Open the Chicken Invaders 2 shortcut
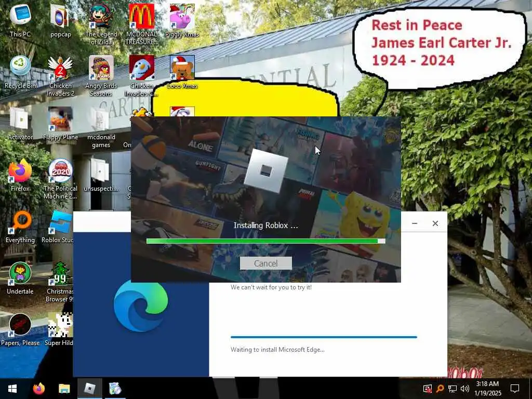 (x=60, y=76)
